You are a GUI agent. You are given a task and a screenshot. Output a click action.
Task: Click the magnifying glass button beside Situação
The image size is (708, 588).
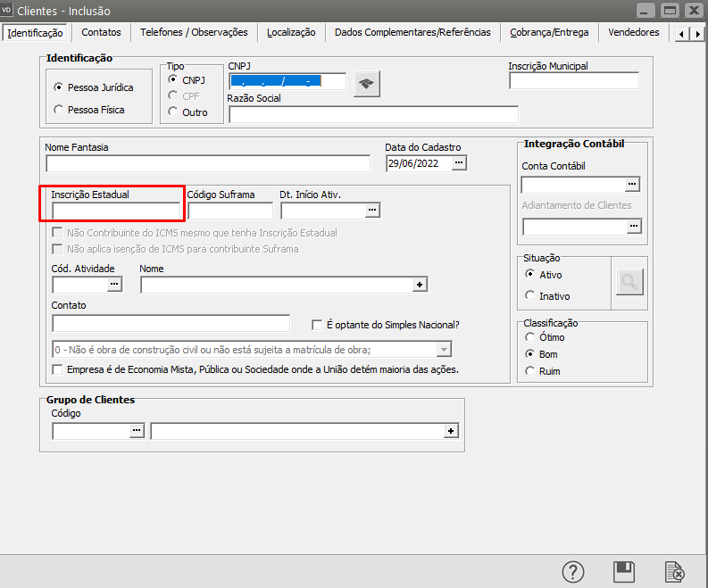(x=629, y=283)
